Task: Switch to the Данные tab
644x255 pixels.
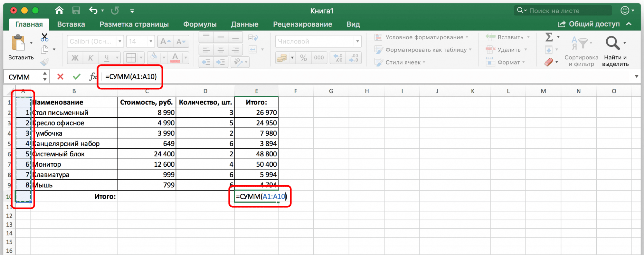Action: (245, 24)
